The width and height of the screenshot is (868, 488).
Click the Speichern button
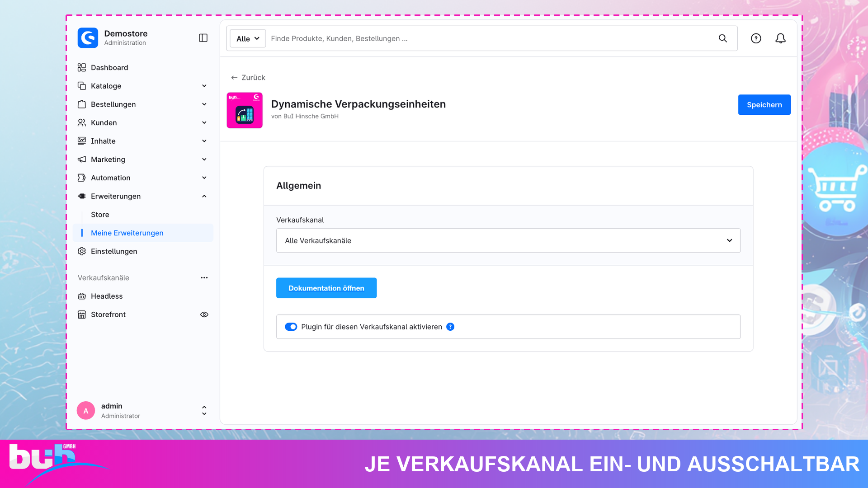(764, 105)
